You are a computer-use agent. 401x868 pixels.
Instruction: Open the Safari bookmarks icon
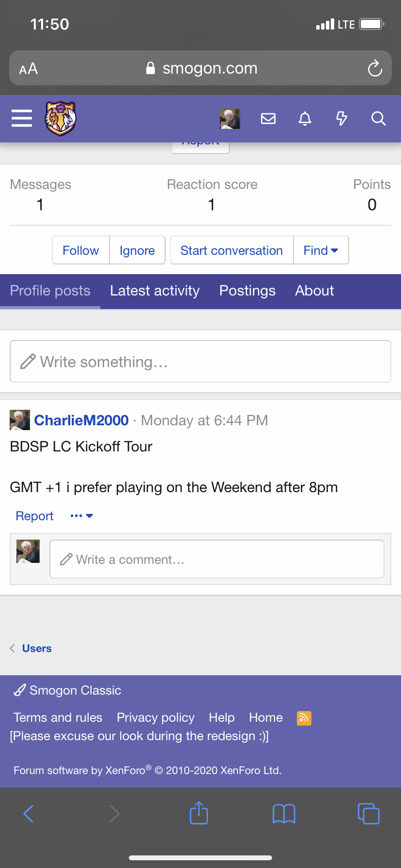pyautogui.click(x=284, y=813)
